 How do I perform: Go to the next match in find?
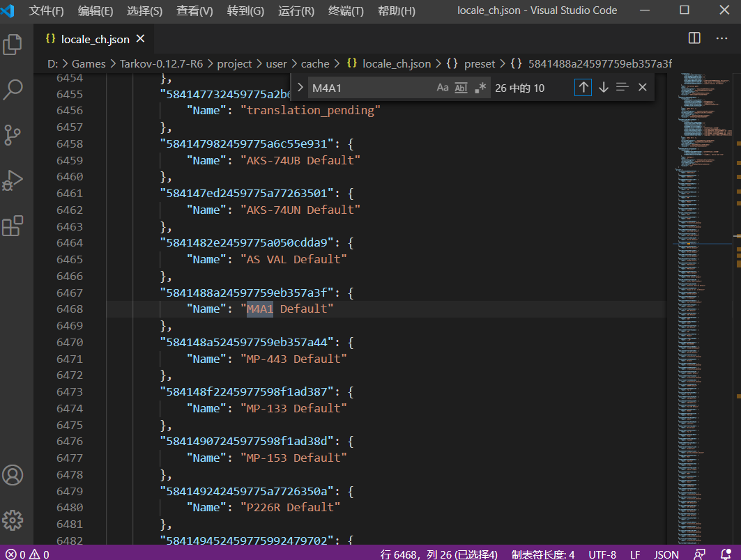point(604,87)
